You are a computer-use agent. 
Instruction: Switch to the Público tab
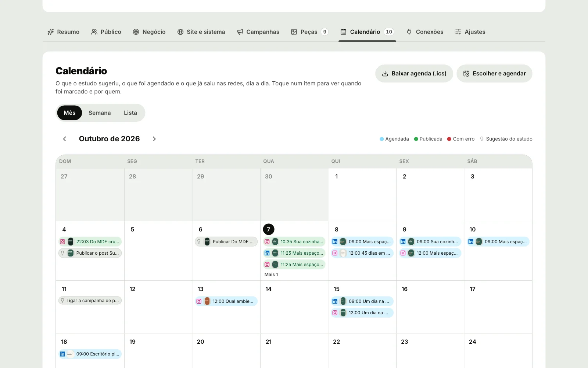(x=106, y=32)
